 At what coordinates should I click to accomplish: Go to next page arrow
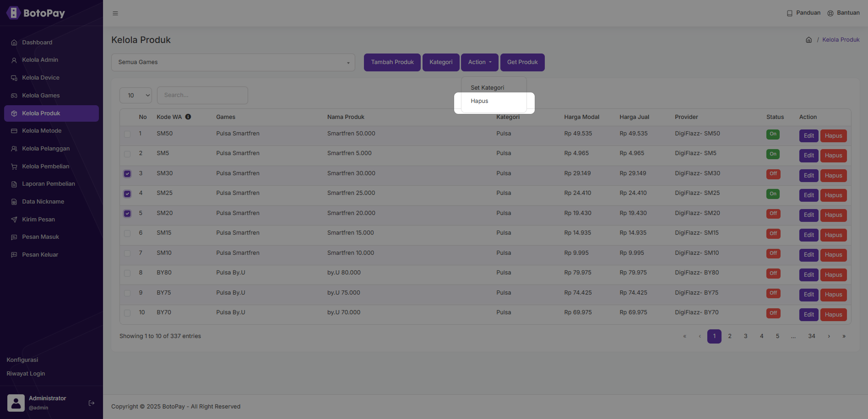(x=829, y=336)
